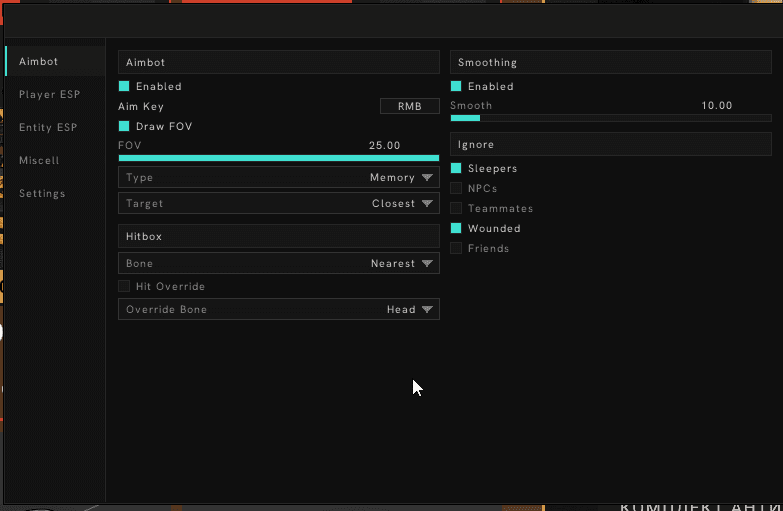
Task: Click the Smooth slider bar
Action: click(611, 118)
